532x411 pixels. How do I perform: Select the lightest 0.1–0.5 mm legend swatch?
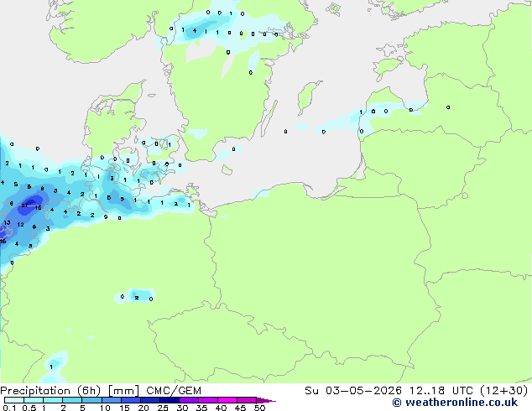[14, 400]
